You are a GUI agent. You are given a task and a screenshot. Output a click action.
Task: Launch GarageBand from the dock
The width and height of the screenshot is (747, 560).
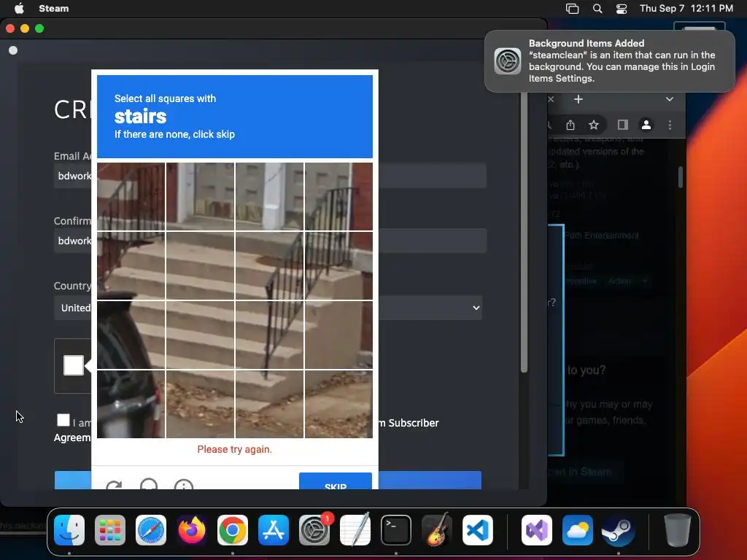click(437, 530)
